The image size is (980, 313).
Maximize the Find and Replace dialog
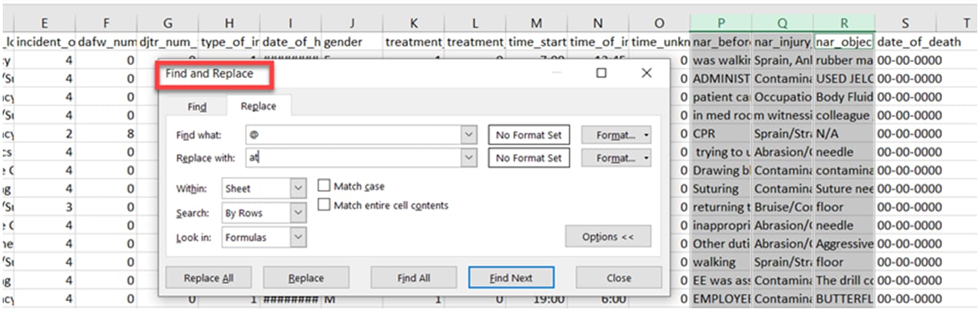click(601, 73)
